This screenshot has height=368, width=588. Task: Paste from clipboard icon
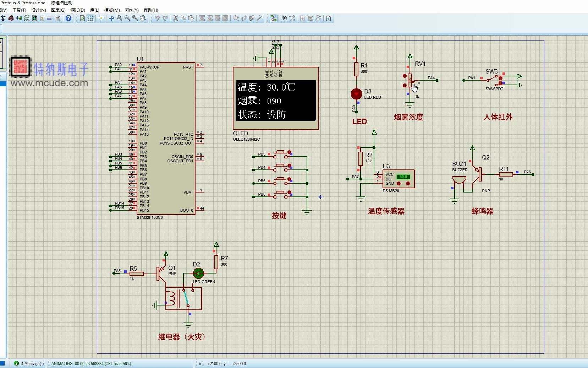[x=191, y=18]
